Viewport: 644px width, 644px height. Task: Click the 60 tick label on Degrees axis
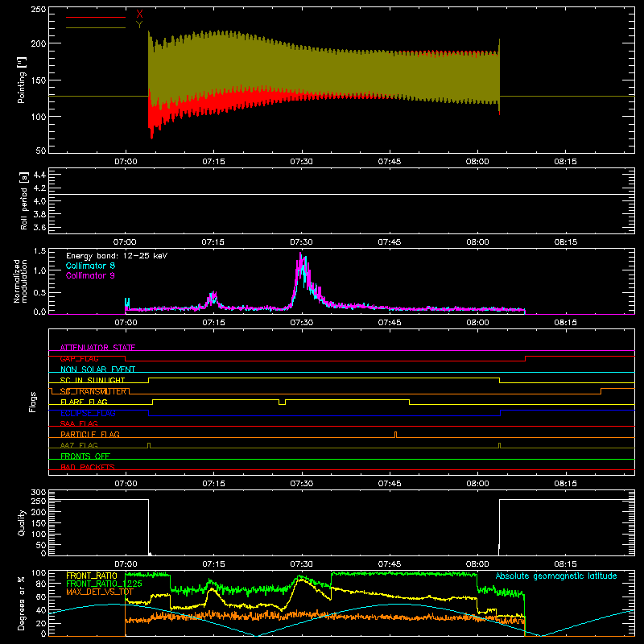tap(41, 597)
